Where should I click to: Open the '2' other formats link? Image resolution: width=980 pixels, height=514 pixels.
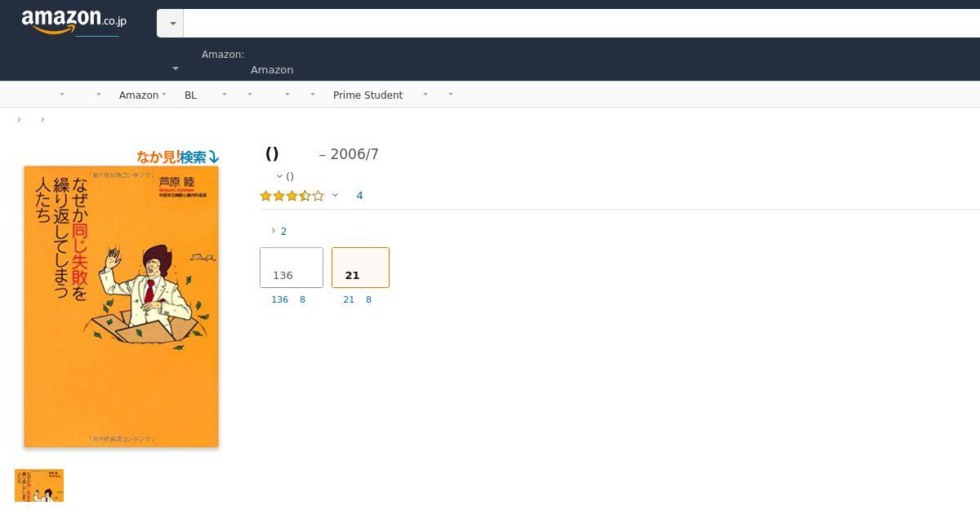(283, 232)
